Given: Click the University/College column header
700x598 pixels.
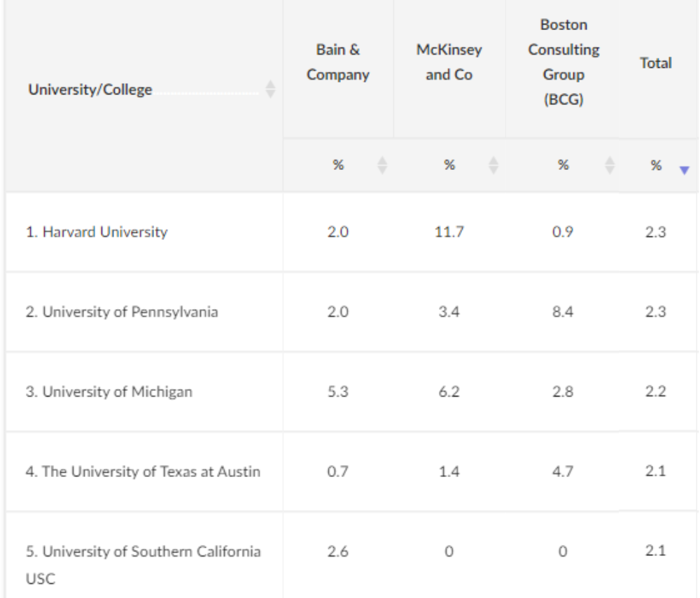Looking at the screenshot, I should point(90,90).
